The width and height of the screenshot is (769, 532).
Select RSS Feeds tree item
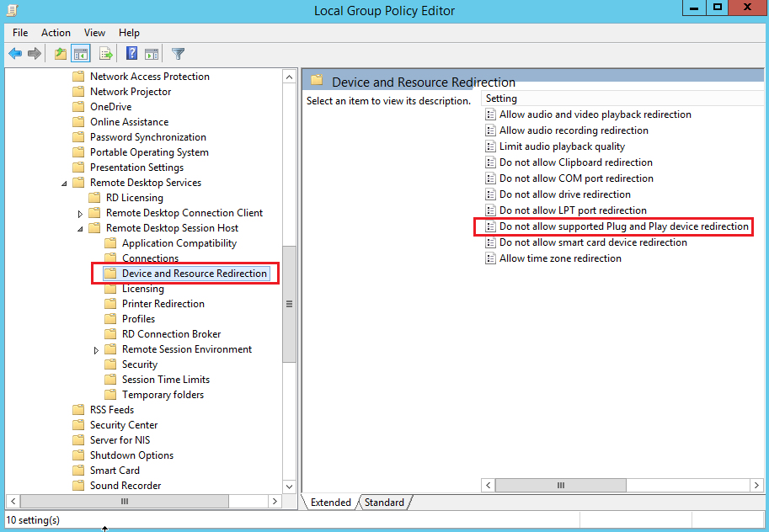click(112, 410)
